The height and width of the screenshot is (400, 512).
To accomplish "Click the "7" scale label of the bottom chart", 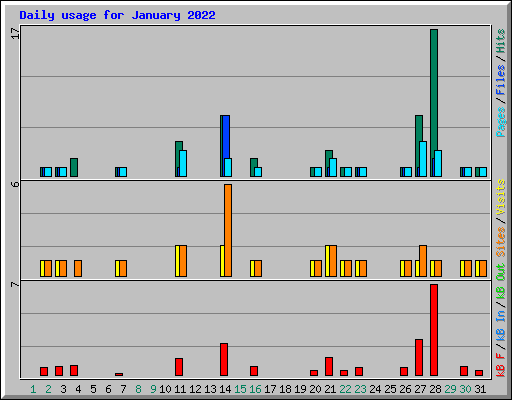I will (x=15, y=284).
